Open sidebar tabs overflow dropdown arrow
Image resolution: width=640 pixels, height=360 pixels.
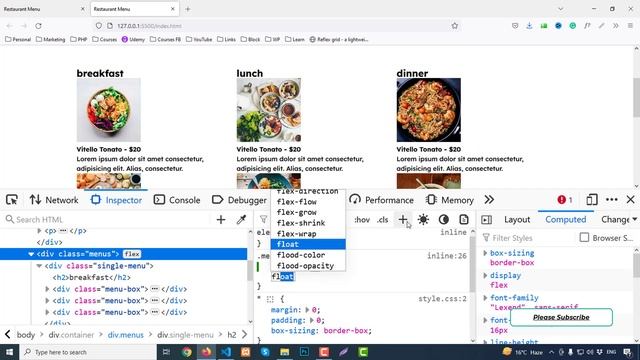coord(635,220)
